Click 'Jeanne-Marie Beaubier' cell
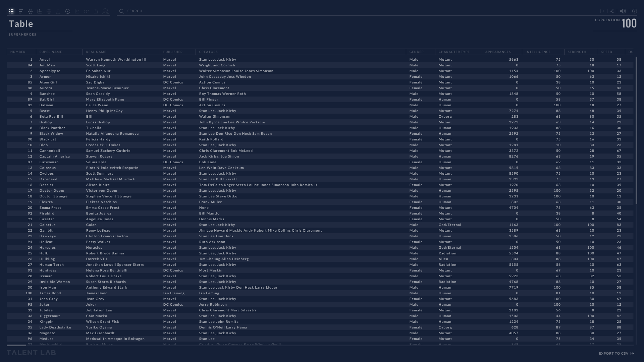The height and width of the screenshot is (362, 644). coord(107,88)
